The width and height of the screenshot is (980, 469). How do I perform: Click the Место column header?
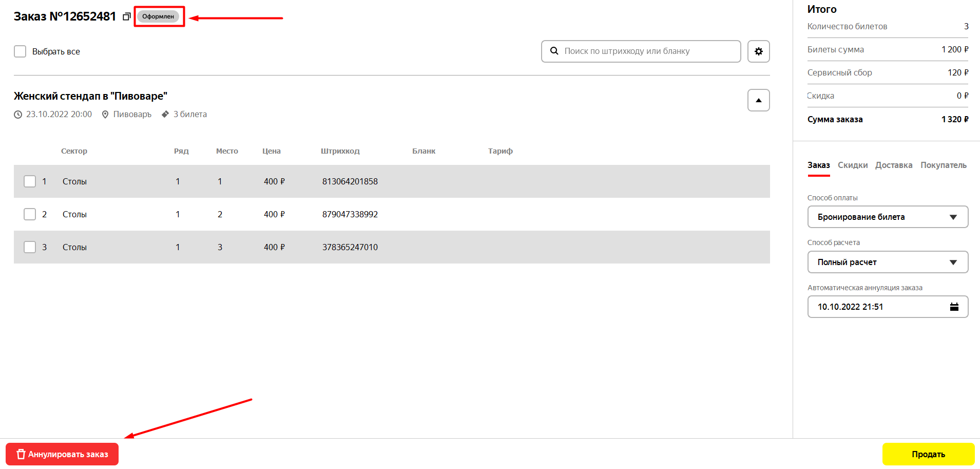[227, 151]
